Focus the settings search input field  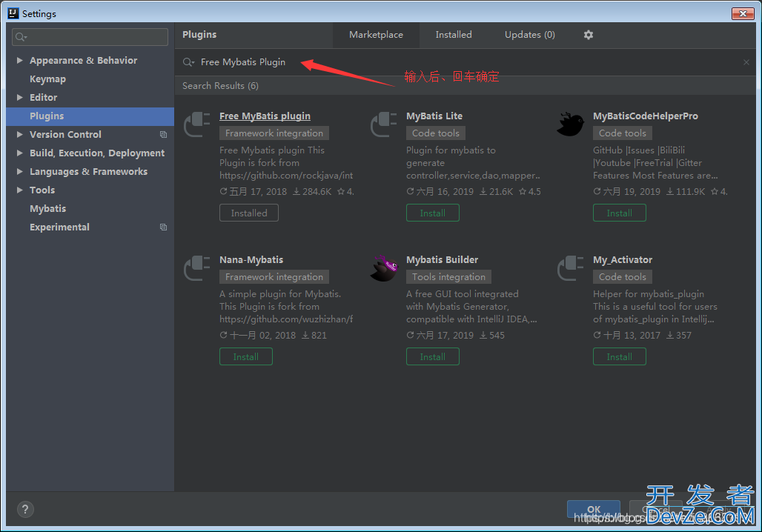[90, 37]
